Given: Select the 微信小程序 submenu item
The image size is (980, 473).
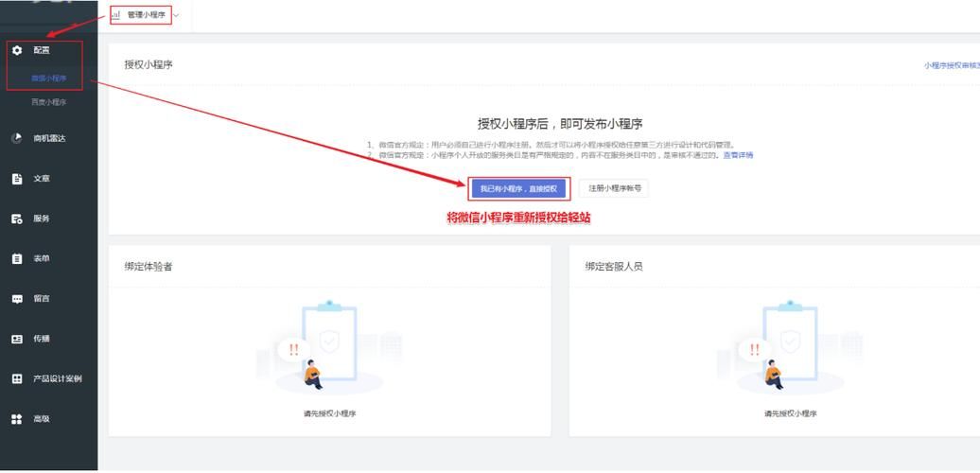Looking at the screenshot, I should coord(49,79).
